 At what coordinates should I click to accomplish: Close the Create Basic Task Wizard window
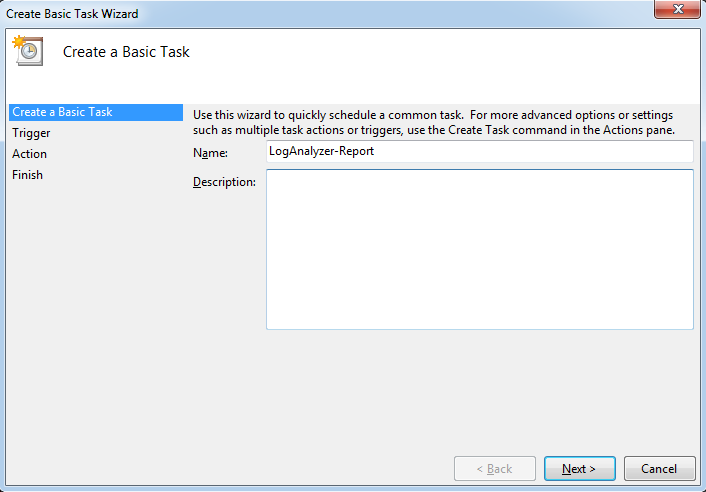(677, 9)
